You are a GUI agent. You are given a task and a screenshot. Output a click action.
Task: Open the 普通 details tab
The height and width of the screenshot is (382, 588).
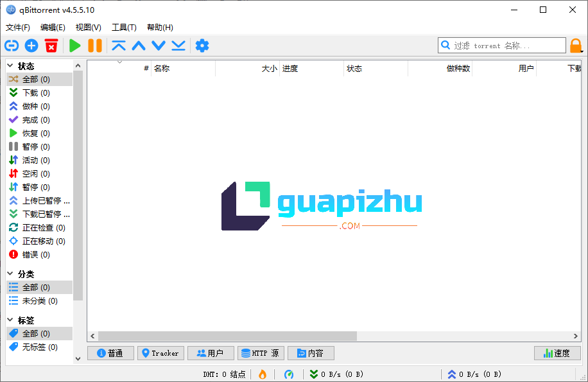[110, 353]
